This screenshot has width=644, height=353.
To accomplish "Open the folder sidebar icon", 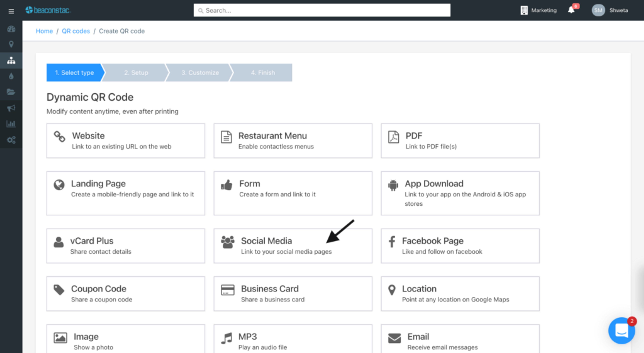I will pyautogui.click(x=11, y=92).
